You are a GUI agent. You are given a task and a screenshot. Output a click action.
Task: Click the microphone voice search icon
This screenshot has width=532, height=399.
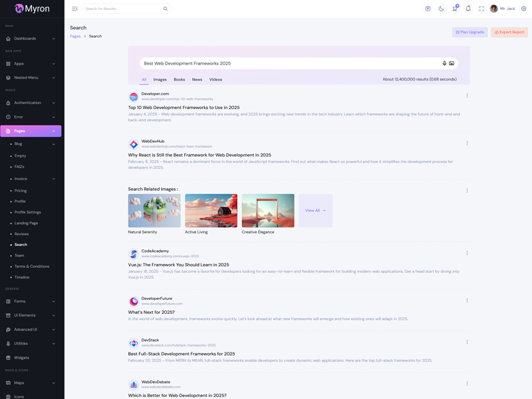(x=444, y=63)
